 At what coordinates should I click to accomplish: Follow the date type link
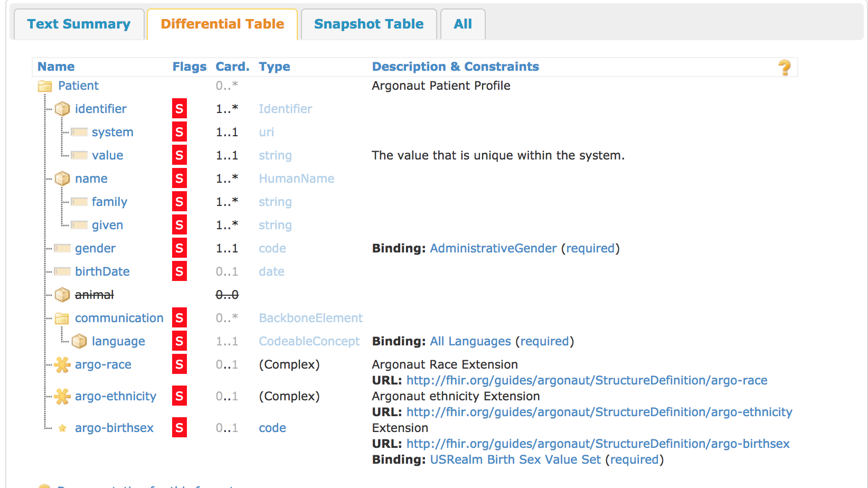point(271,271)
